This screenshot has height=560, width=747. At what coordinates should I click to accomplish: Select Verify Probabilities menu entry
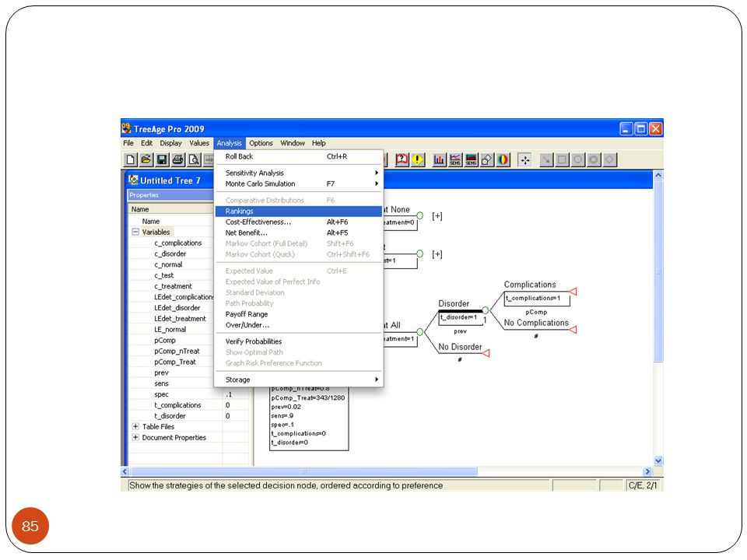click(299, 341)
